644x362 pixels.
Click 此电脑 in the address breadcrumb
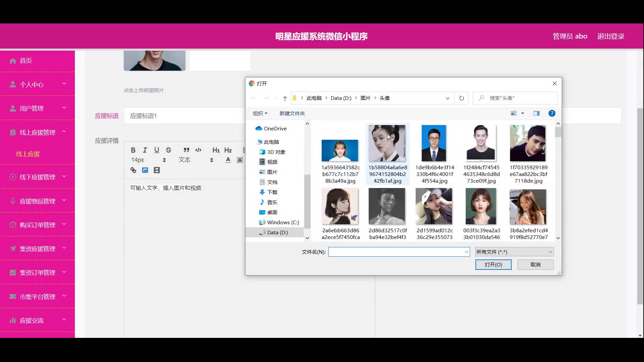pyautogui.click(x=314, y=98)
